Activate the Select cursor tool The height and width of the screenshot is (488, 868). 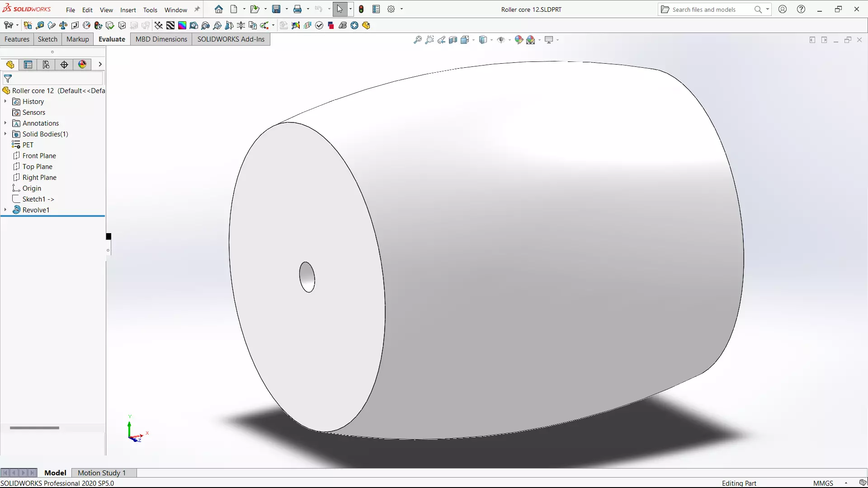tap(340, 9)
